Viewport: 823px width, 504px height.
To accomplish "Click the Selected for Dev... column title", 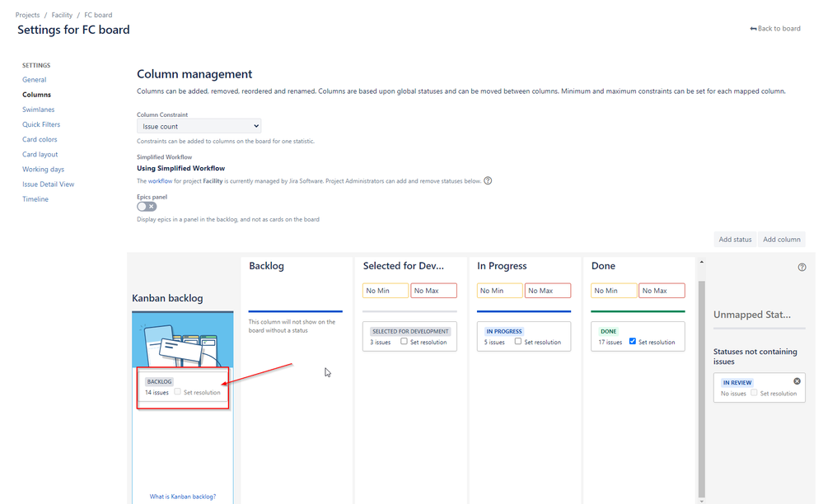I will (x=403, y=267).
